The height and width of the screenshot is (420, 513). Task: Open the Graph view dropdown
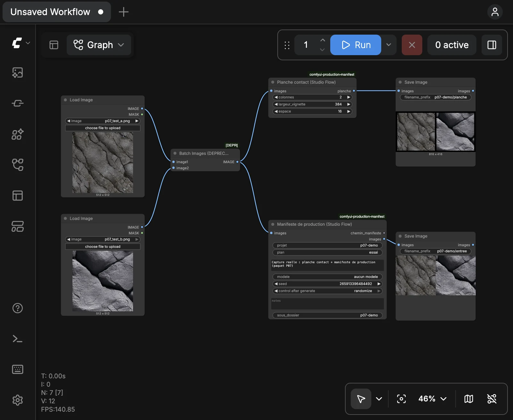point(99,45)
